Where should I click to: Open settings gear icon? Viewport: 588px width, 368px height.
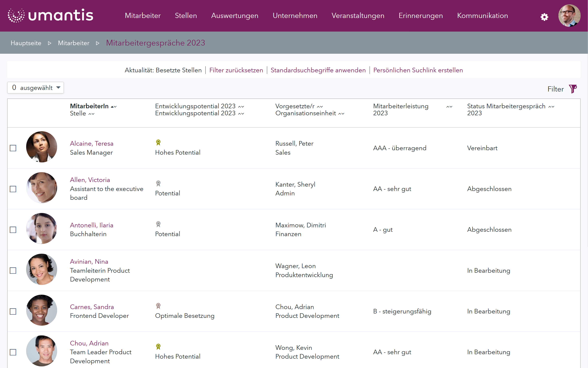tap(544, 17)
